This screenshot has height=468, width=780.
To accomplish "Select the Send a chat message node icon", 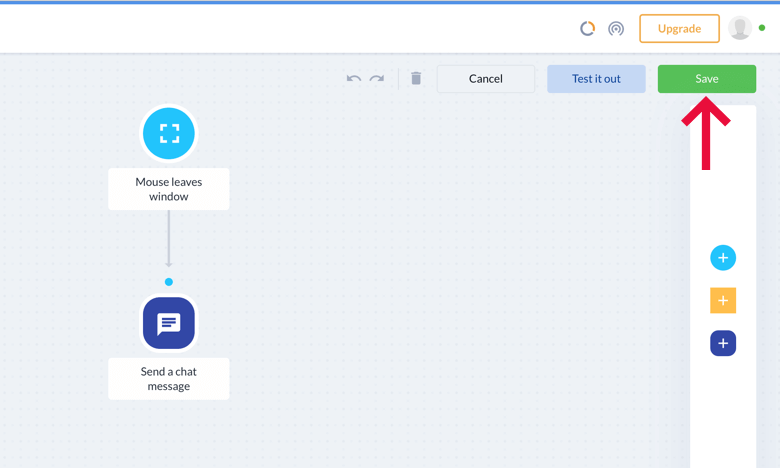I will tap(169, 323).
